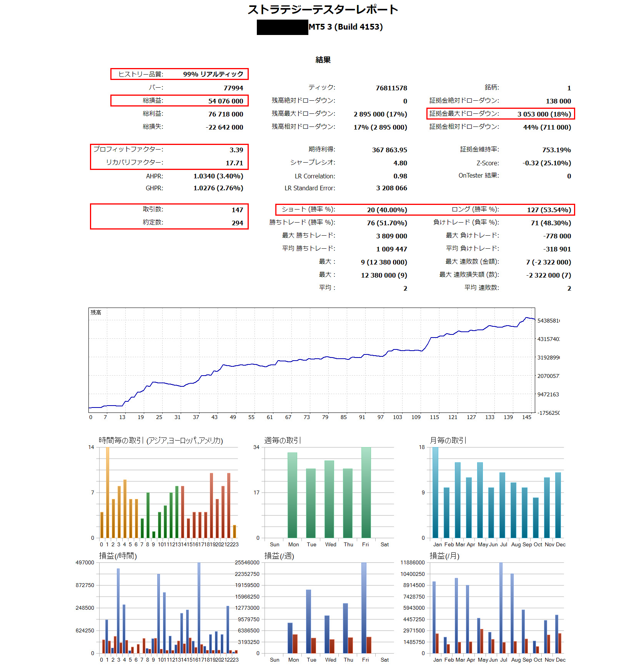The width and height of the screenshot is (634, 672).
Task: Click the 銘柄 label
Action: (492, 88)
